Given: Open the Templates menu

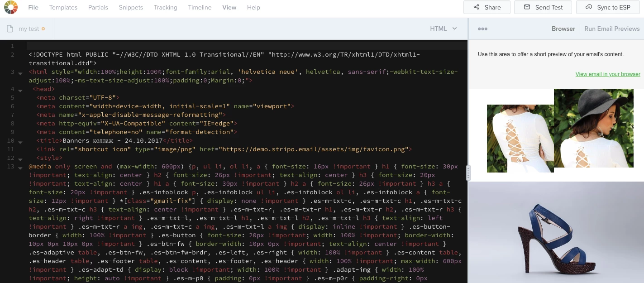Looking at the screenshot, I should pyautogui.click(x=63, y=7).
